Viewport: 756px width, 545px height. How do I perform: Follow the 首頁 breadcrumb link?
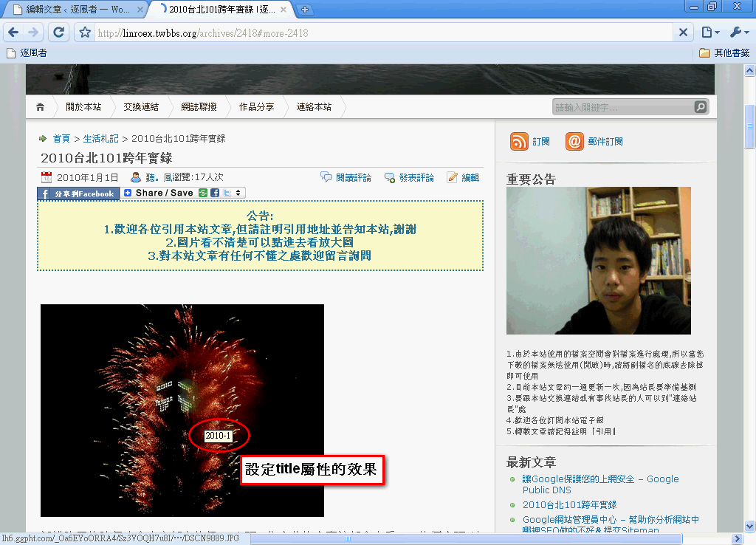(x=61, y=139)
